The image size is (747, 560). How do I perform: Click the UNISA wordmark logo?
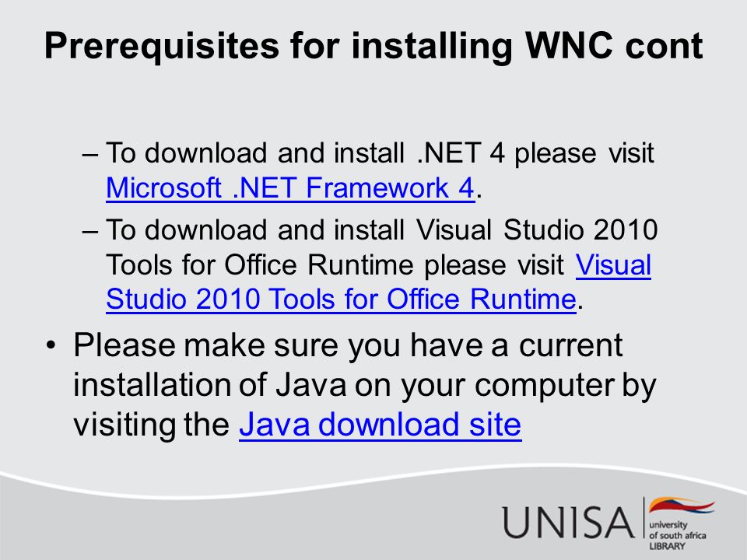click(x=568, y=523)
